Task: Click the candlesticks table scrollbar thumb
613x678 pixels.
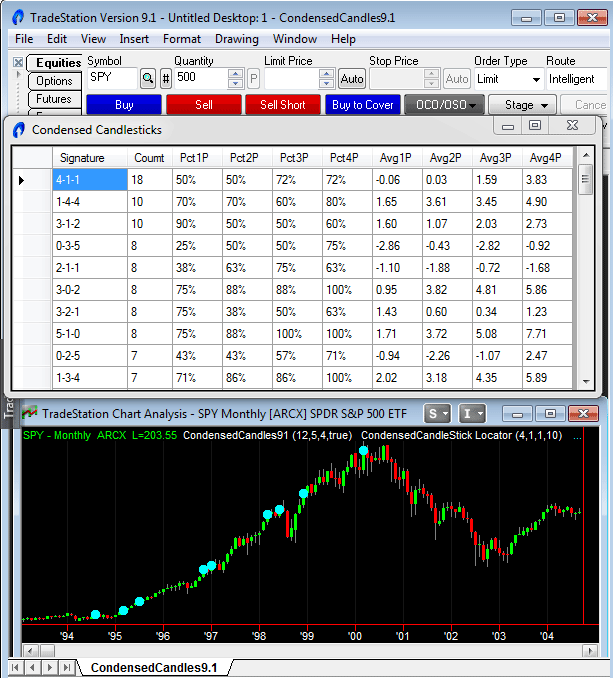Action: click(585, 179)
